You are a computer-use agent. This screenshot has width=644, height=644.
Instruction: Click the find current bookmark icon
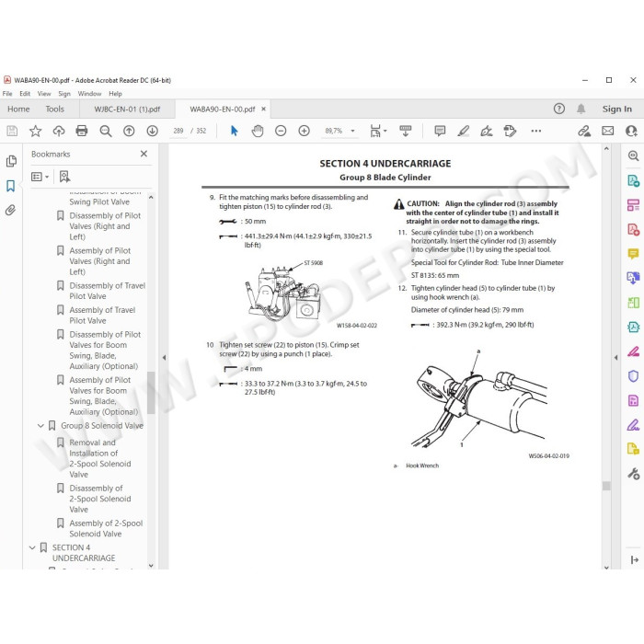64,177
